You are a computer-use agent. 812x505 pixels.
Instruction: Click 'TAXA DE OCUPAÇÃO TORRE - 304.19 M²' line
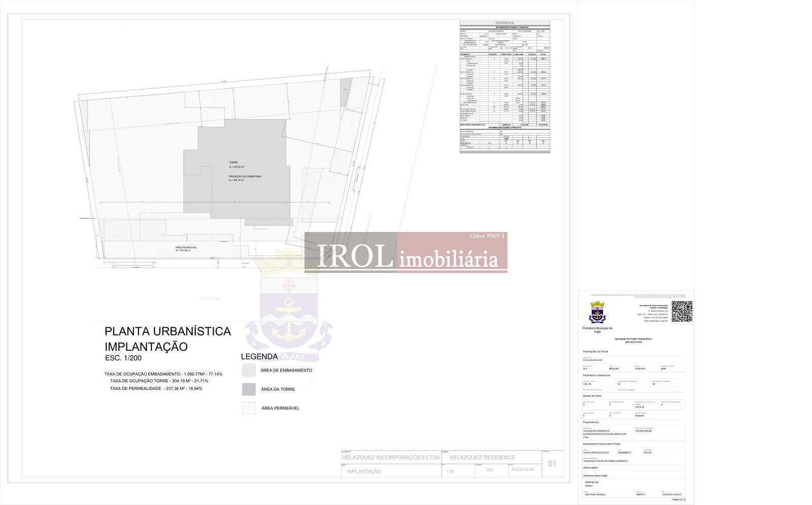coord(159,381)
